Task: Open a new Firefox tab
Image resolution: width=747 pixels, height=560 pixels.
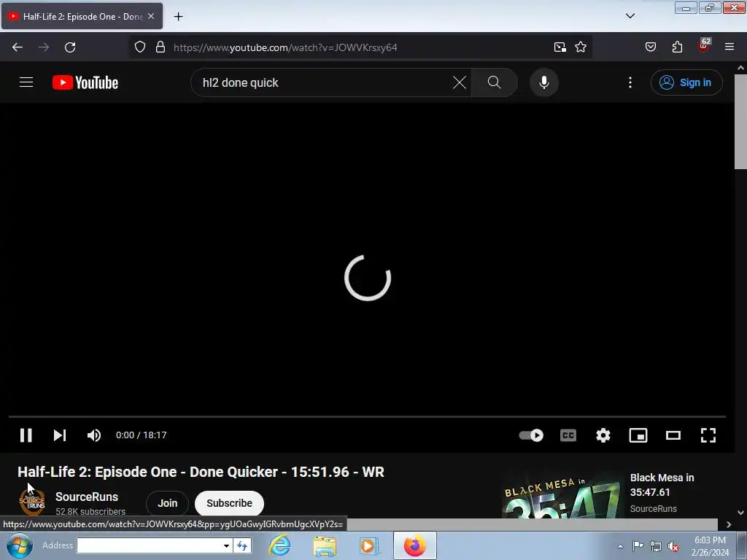Action: coord(178,17)
